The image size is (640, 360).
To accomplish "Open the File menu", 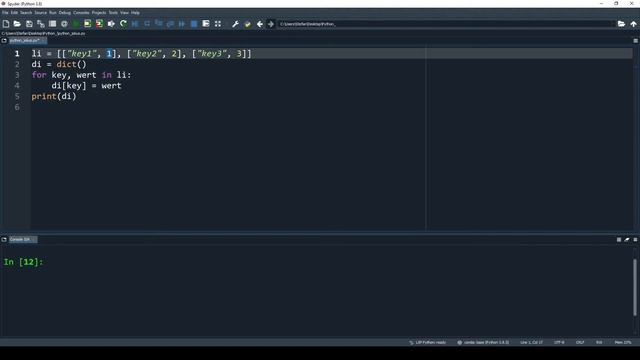I will pyautogui.click(x=5, y=13).
